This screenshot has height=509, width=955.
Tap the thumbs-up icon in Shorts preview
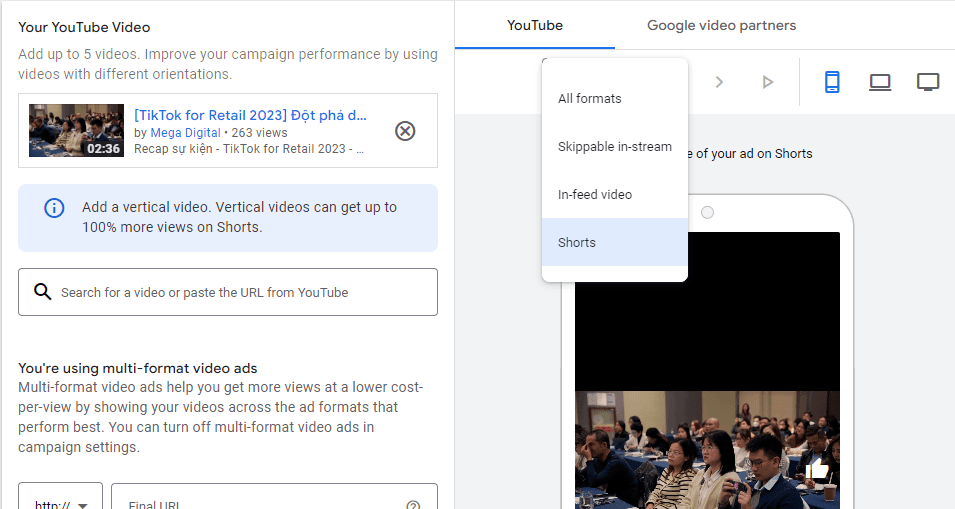pyautogui.click(x=817, y=469)
